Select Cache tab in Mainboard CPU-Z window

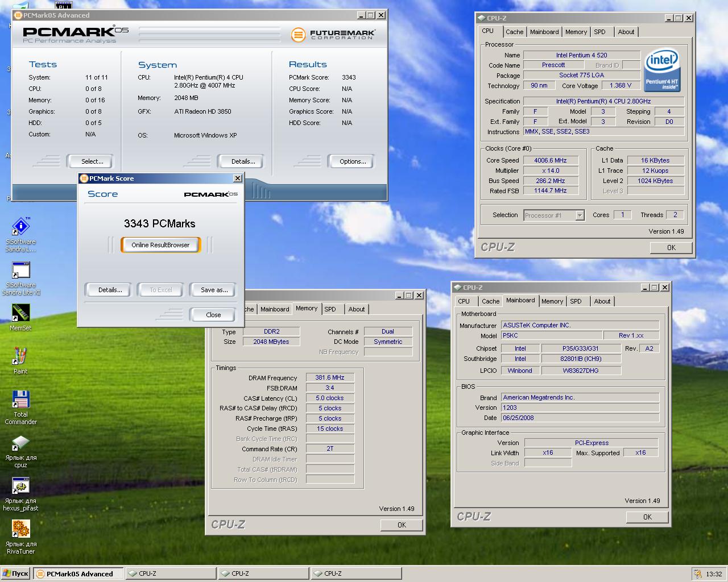(x=490, y=301)
